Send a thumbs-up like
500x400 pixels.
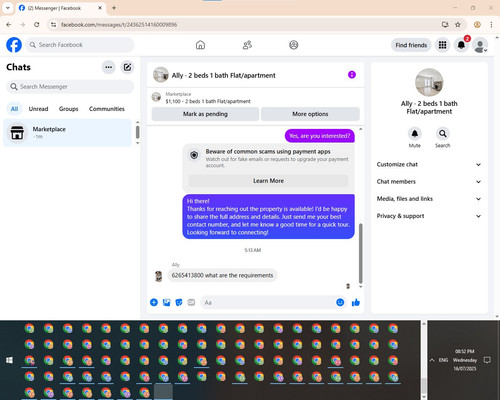[356, 302]
